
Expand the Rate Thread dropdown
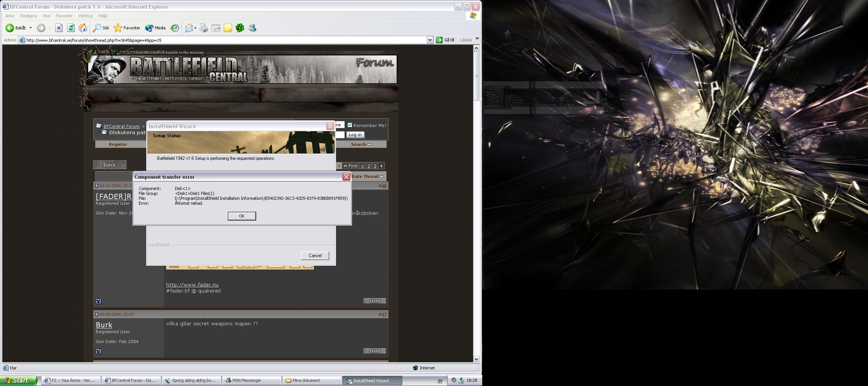(x=382, y=176)
